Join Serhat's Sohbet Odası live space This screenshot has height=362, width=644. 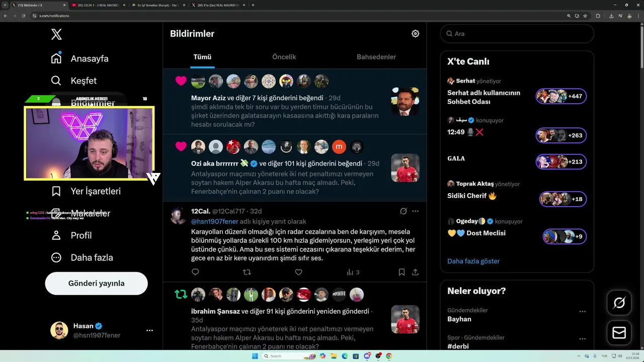click(x=561, y=96)
